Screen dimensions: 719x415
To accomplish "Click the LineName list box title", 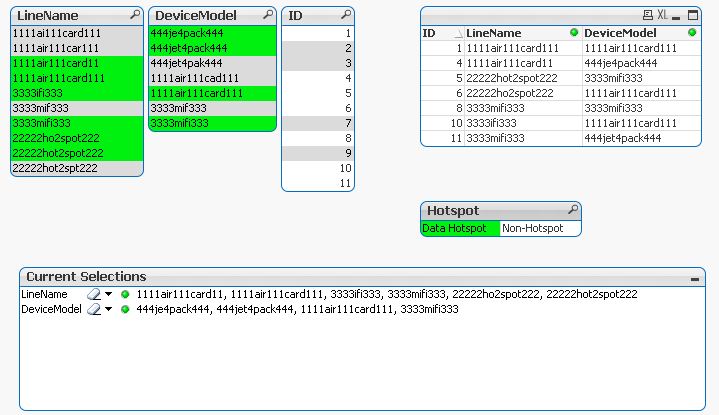I will pos(48,16).
